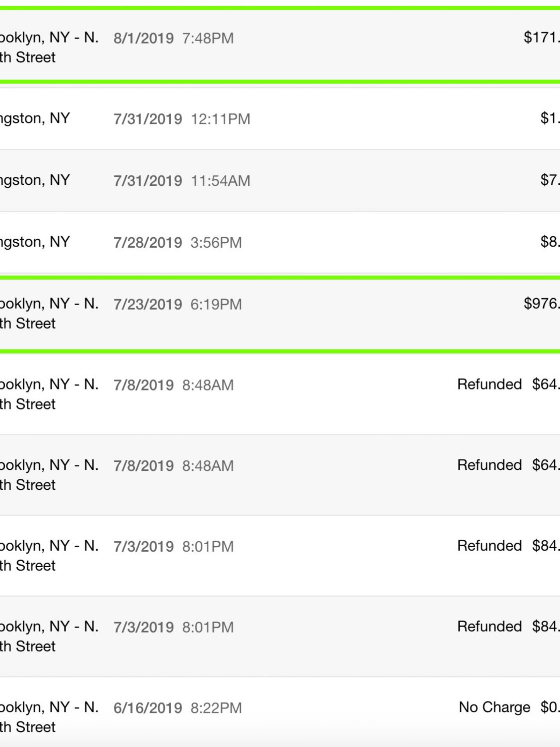Click the Brooklyn location on the 6/16/2019 row
Screen dimensions: 560x747
pyautogui.click(x=49, y=717)
